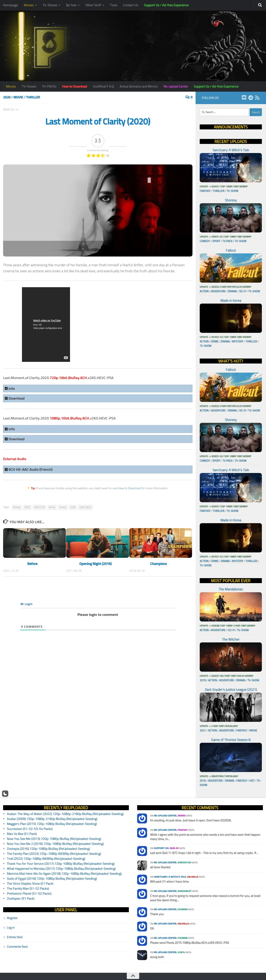Image resolution: width=266 pixels, height=980 pixels.
Task: Open How to Download in secondary navigation
Action: [x=75, y=86]
